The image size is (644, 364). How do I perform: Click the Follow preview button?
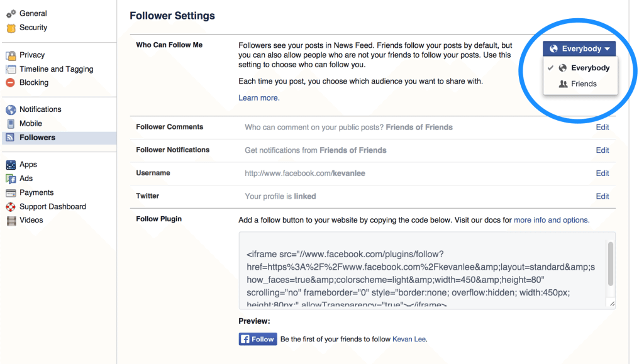[x=257, y=338]
